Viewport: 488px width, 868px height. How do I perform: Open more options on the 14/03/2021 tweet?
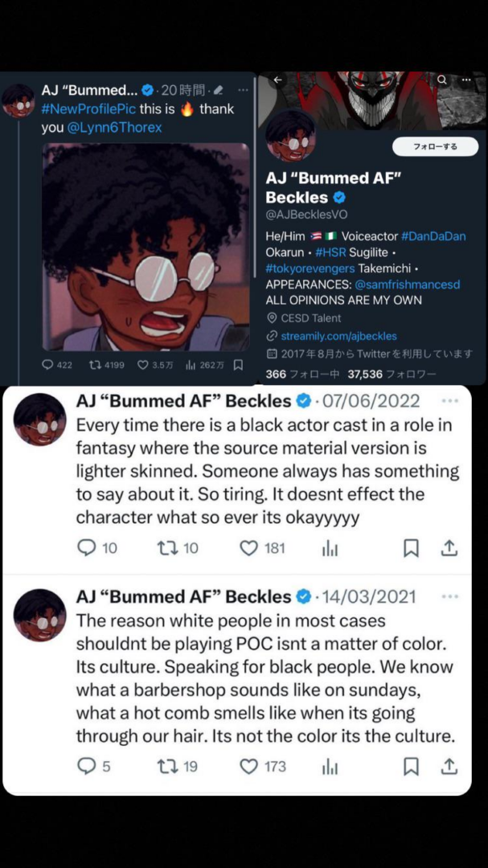coord(449,596)
